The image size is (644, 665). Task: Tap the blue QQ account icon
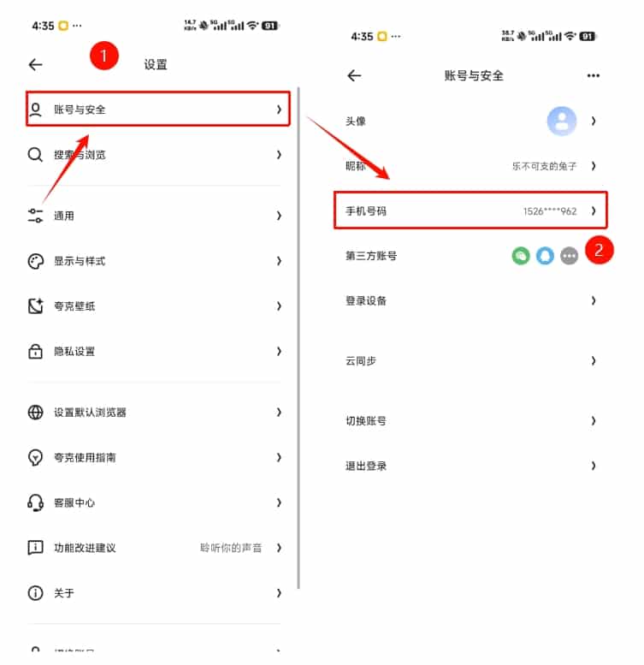coord(545,256)
